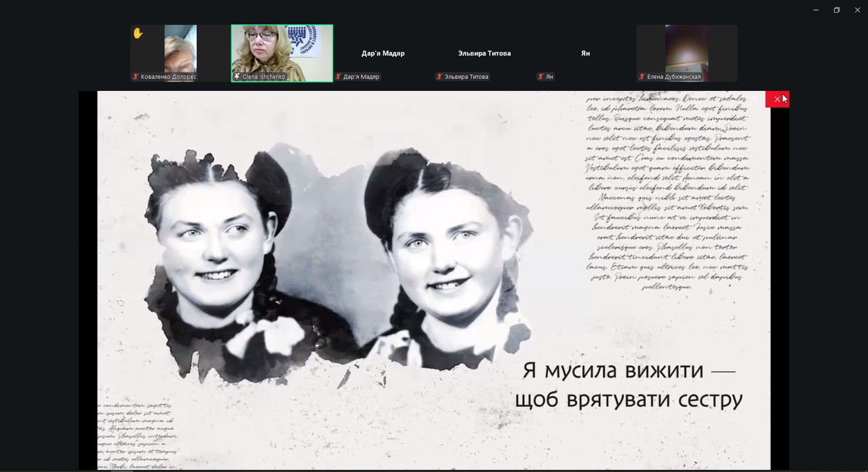Click the muted microphone icon beside Дар'я Мадяр
Viewport: 868px width, 472px height.
pos(338,77)
